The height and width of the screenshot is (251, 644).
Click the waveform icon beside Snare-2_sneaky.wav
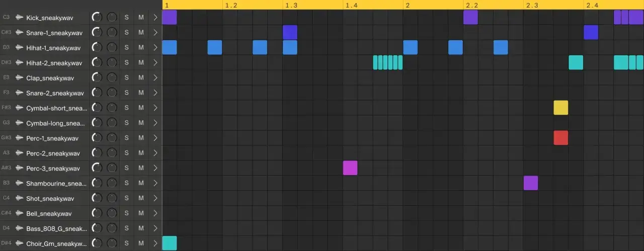point(20,93)
